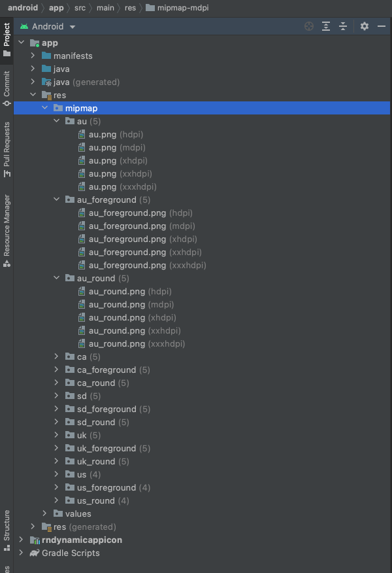Screen dimensions: 392x573
Task: Expand the rndynamicappicon module
Action: tap(22, 540)
